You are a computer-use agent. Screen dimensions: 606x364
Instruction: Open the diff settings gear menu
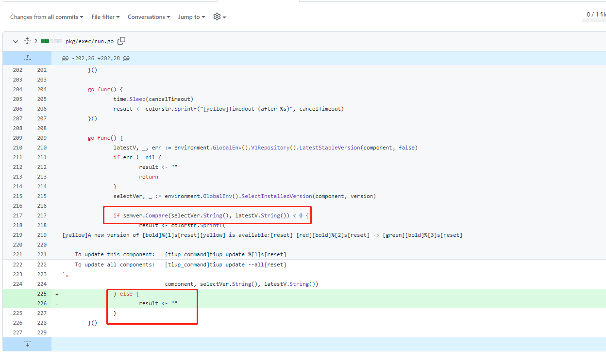click(219, 17)
